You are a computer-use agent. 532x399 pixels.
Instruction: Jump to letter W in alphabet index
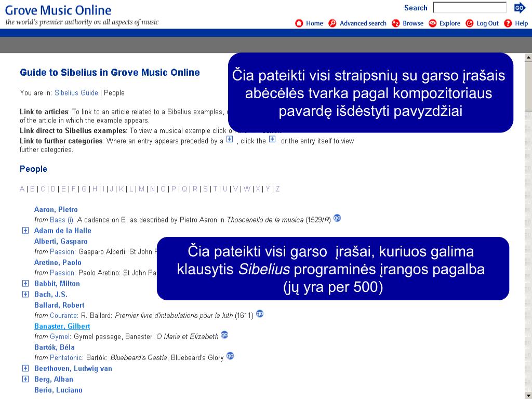pyautogui.click(x=247, y=189)
